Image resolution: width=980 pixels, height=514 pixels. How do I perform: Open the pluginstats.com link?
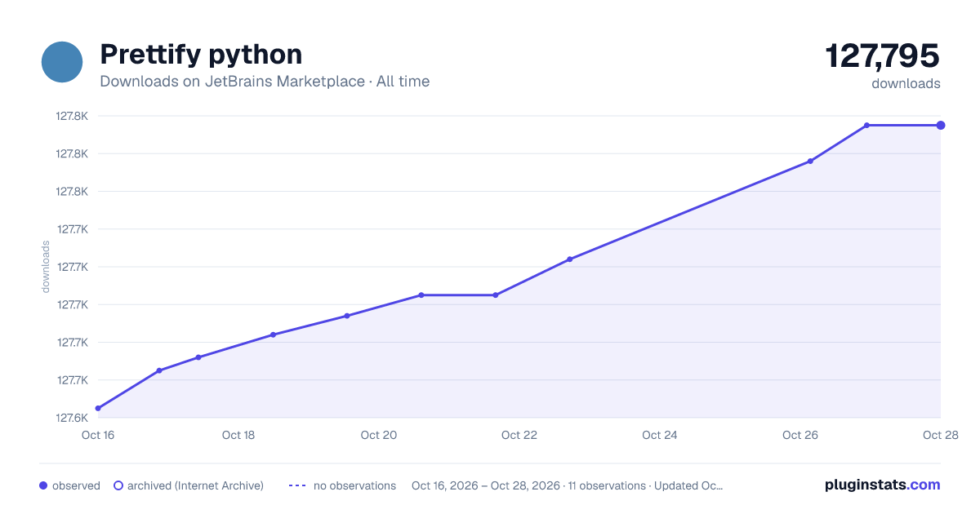coord(882,485)
